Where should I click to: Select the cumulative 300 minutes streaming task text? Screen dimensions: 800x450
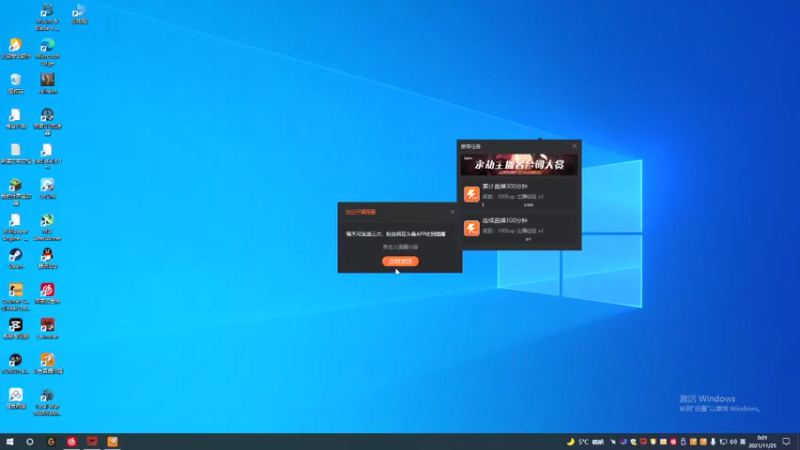[x=505, y=186]
